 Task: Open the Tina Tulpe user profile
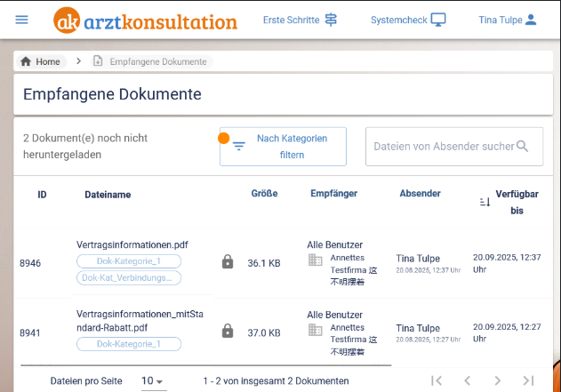[508, 20]
